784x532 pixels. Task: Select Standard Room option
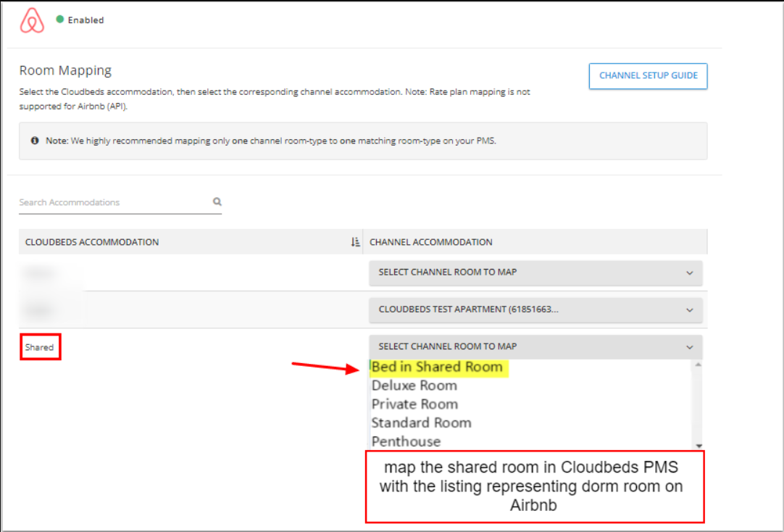point(421,423)
